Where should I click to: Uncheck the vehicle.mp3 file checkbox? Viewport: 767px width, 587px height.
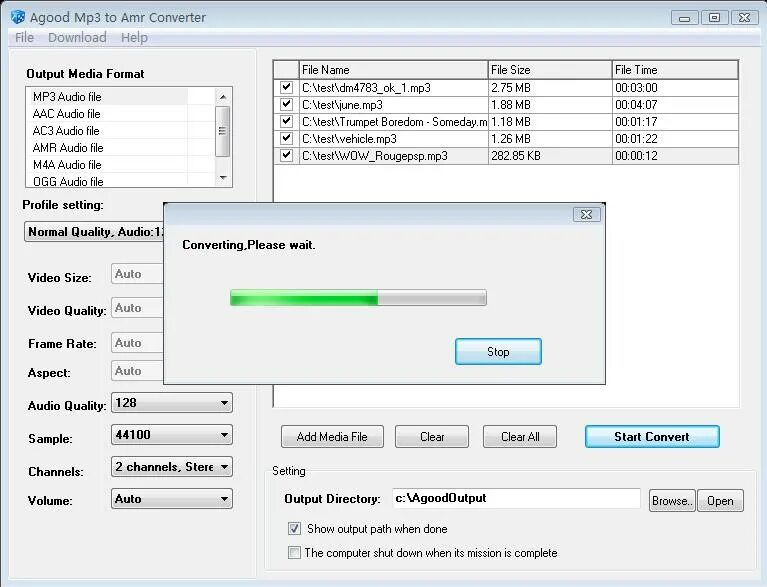286,138
